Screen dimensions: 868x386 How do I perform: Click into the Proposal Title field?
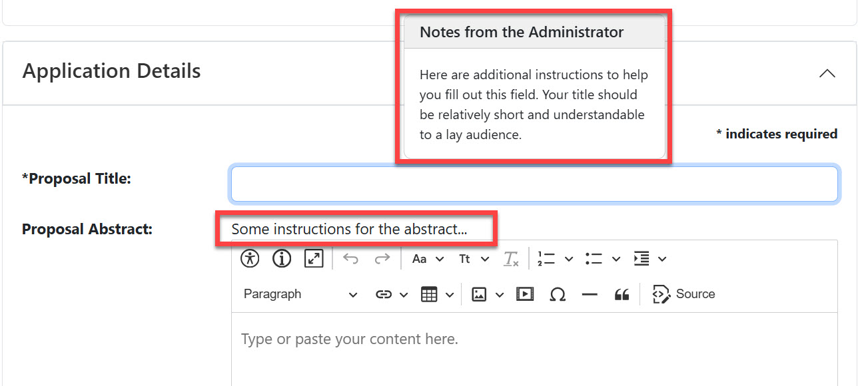coord(534,184)
